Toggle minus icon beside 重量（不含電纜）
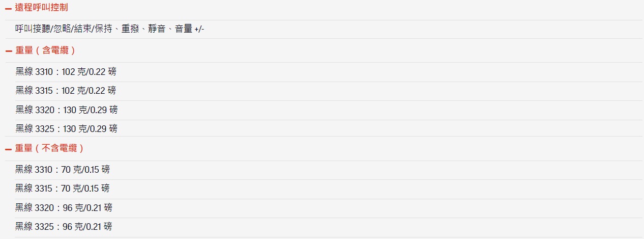 pyautogui.click(x=8, y=149)
